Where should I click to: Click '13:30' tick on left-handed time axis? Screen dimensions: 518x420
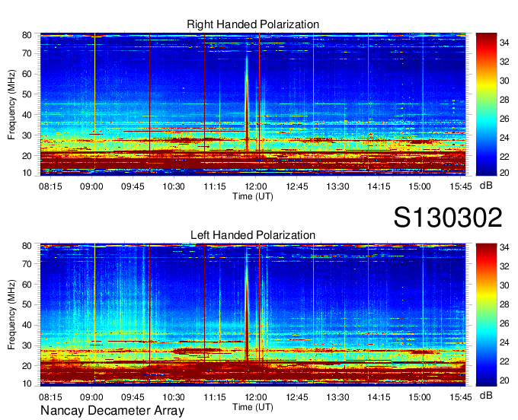click(x=337, y=397)
